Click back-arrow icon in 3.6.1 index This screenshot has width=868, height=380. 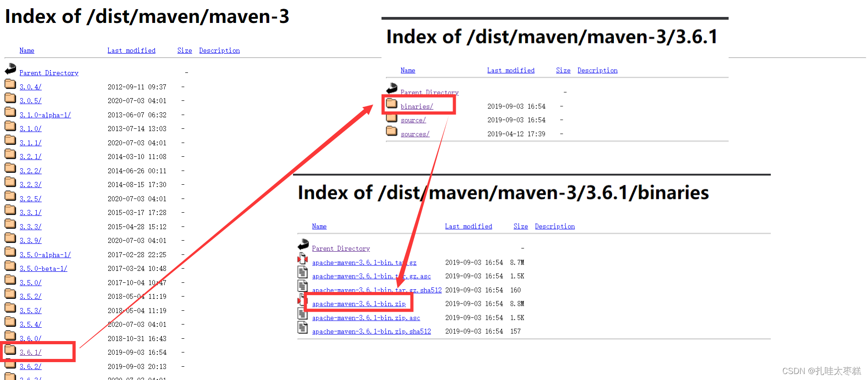tap(392, 88)
